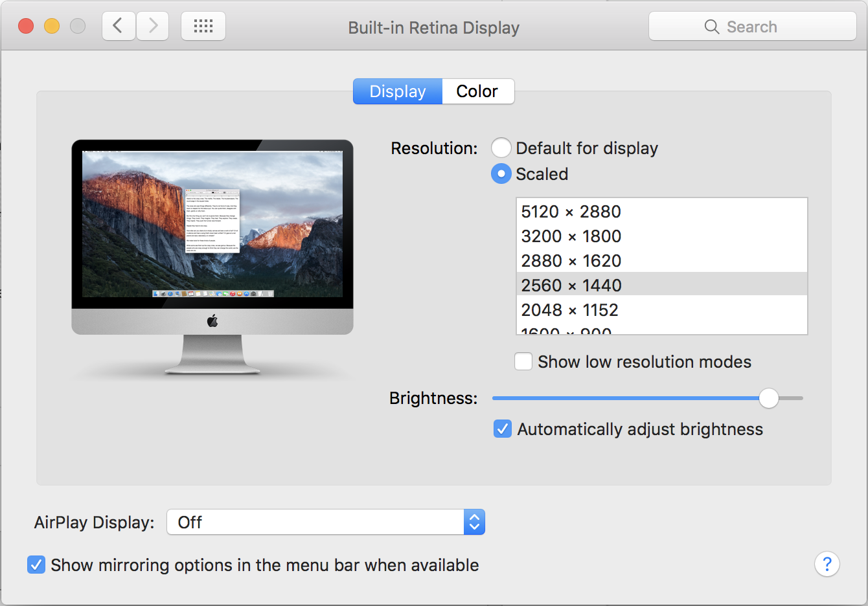The image size is (868, 606).
Task: Choose the 5120 × 2880 resolution
Action: [x=662, y=212]
